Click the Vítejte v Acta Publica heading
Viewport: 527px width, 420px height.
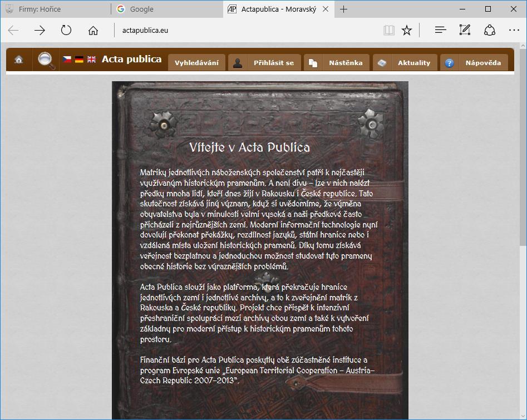[249, 147]
